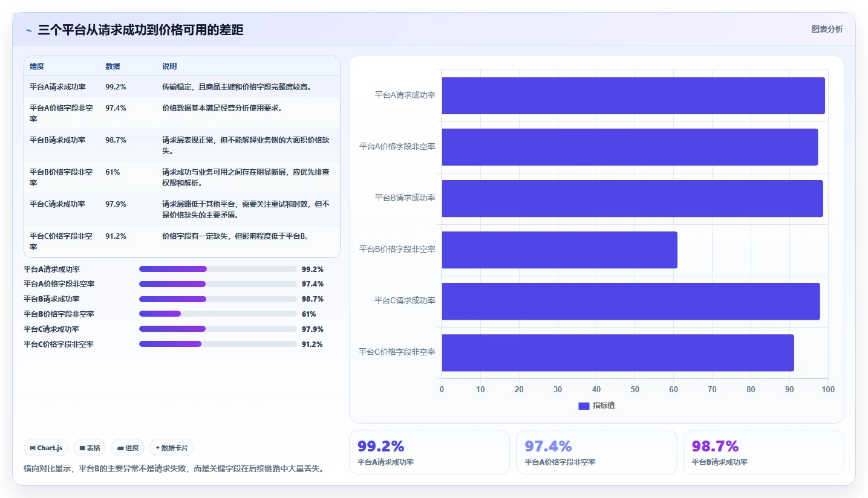This screenshot has width=868, height=498.
Task: Click the description beginning 传输稳定
Action: coord(237,87)
